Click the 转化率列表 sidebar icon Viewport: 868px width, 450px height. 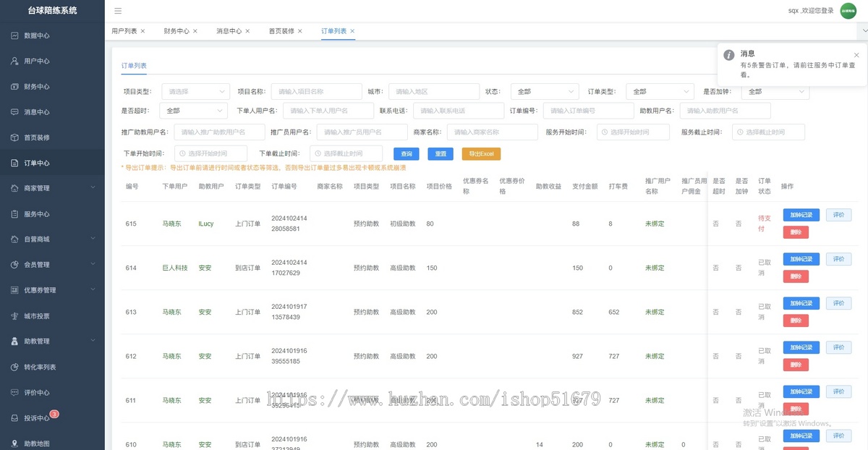(x=14, y=367)
